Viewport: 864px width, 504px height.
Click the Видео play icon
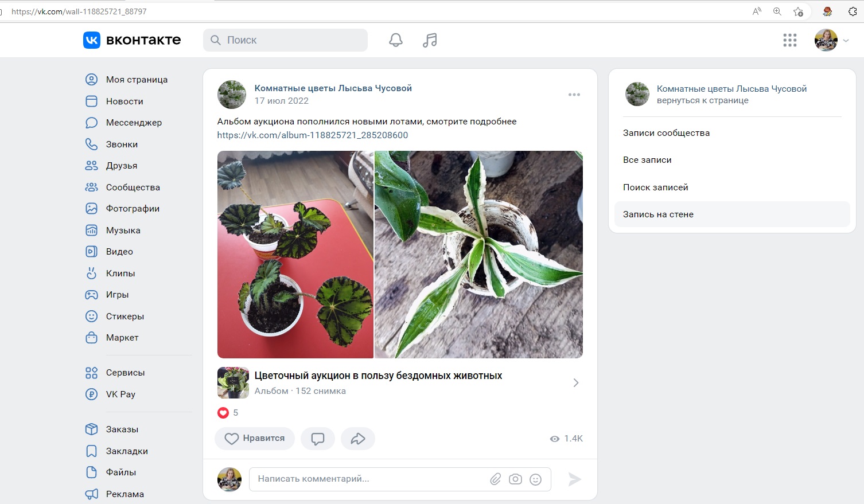(91, 252)
